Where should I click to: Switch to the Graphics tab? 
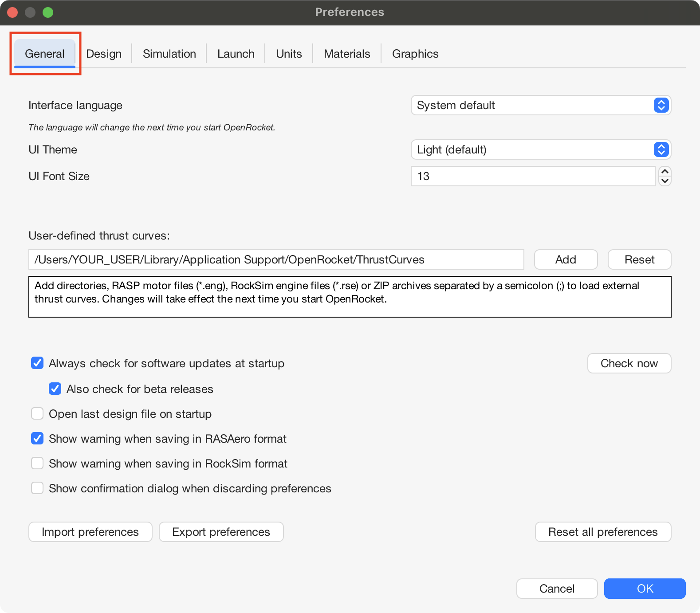pyautogui.click(x=415, y=54)
